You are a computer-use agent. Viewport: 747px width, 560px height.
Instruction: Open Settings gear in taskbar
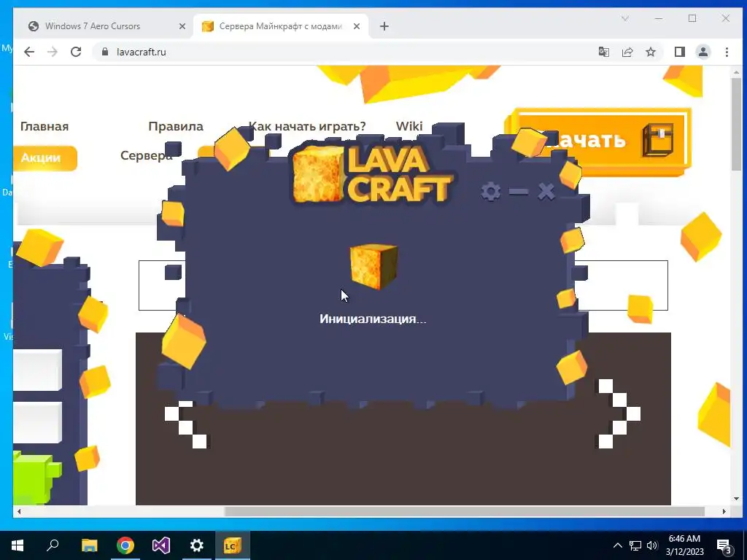tap(197, 545)
